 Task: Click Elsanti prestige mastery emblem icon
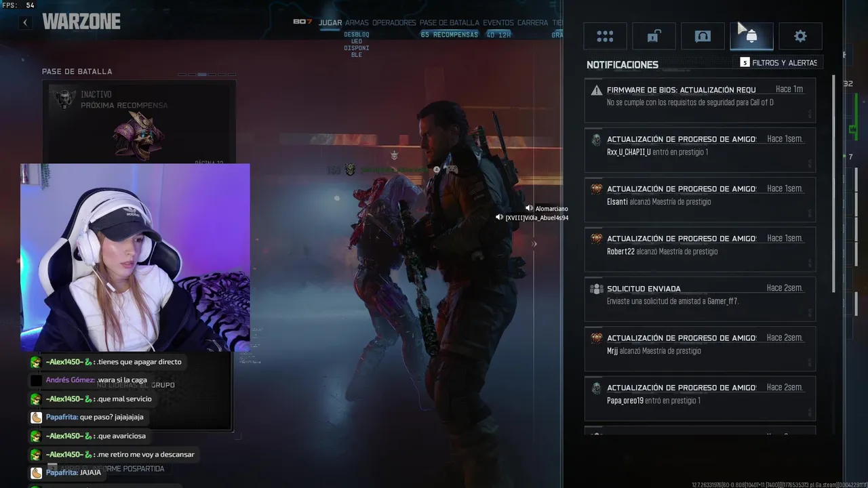(x=596, y=189)
